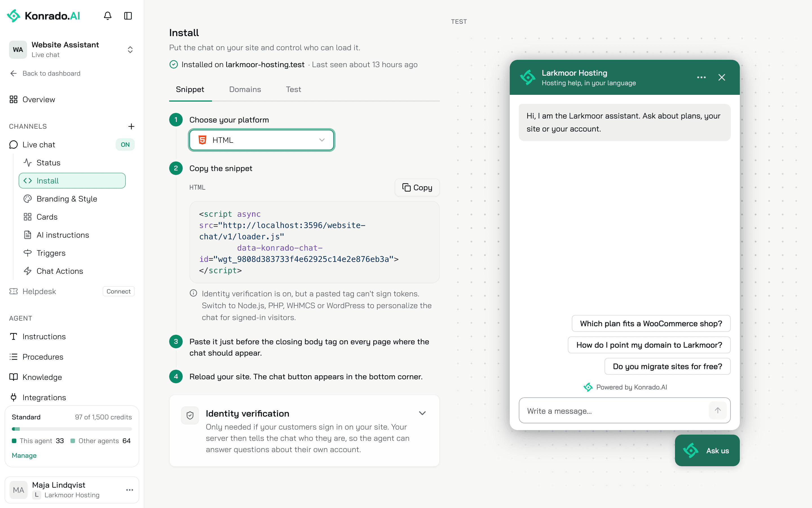Add a new channel with the plus icon
Image resolution: width=812 pixels, height=508 pixels.
131,126
